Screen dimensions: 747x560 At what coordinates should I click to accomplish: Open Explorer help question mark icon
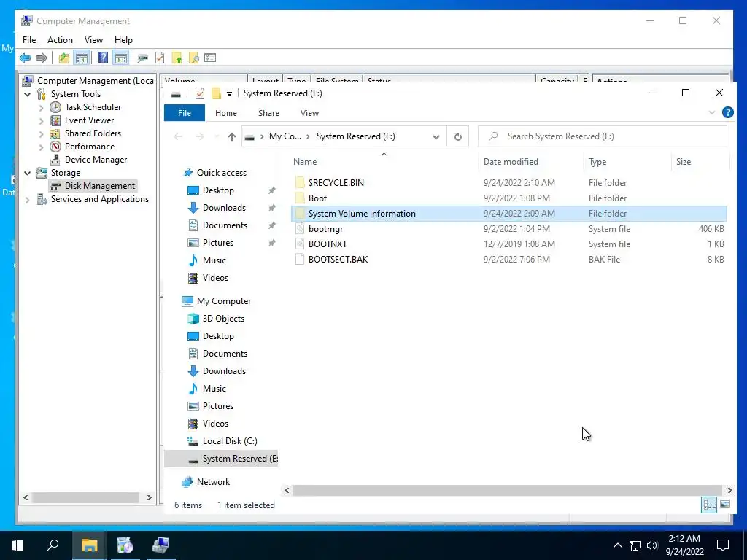(x=727, y=113)
